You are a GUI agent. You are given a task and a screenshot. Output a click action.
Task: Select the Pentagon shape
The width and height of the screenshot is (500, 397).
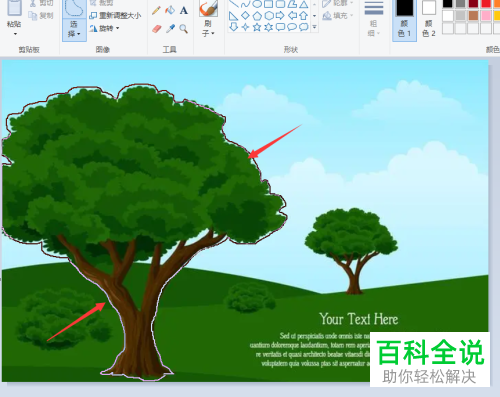tap(257, 15)
